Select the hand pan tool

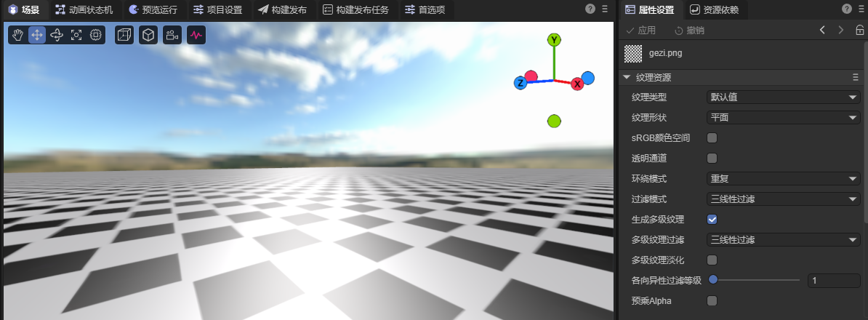tap(17, 35)
